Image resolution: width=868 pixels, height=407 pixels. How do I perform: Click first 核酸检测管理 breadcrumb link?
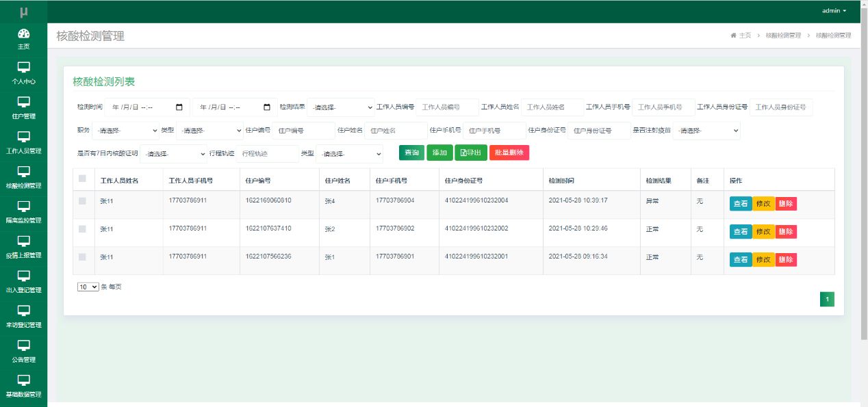(x=783, y=36)
